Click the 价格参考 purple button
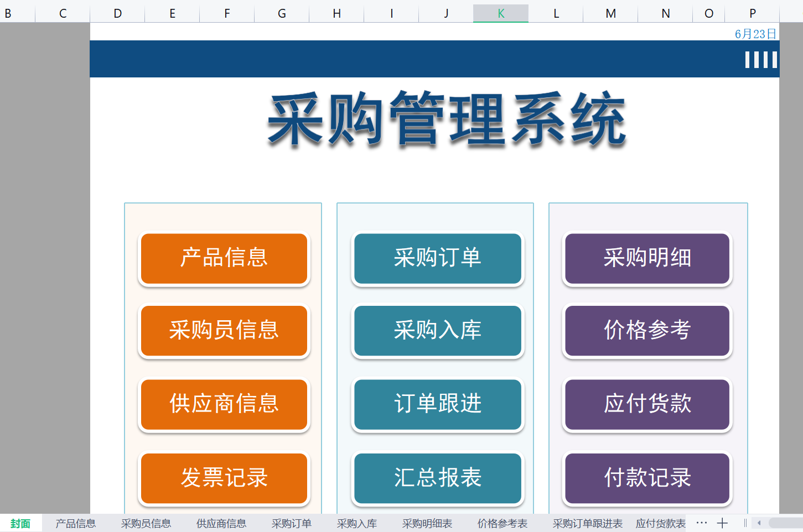 pos(647,331)
